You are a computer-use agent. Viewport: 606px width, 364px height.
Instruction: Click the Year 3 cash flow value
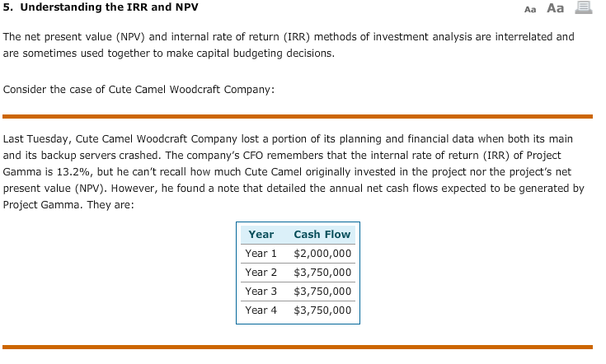click(322, 291)
